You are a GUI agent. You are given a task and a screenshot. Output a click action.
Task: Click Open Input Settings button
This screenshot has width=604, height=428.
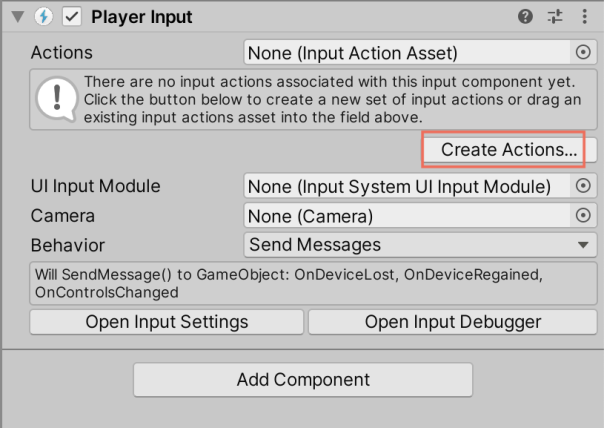[166, 322]
